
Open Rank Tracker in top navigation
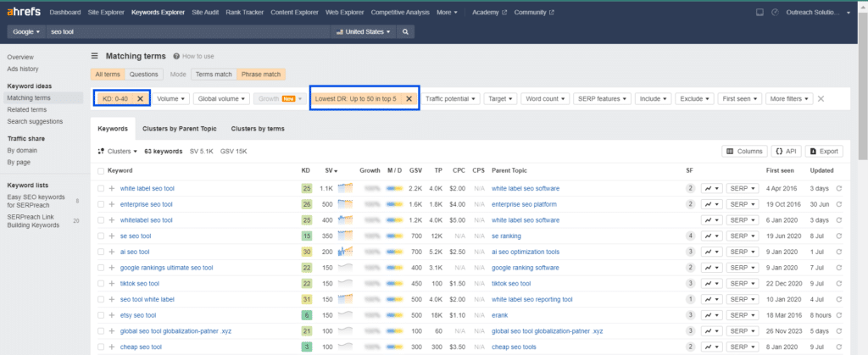click(x=245, y=12)
